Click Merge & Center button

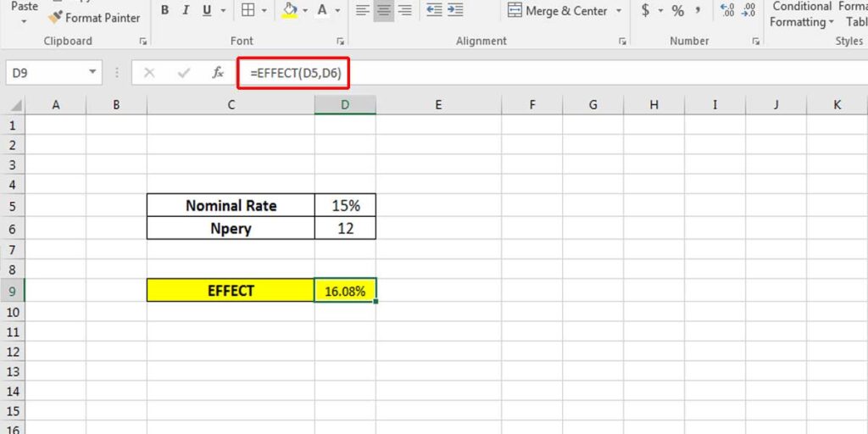point(558,10)
